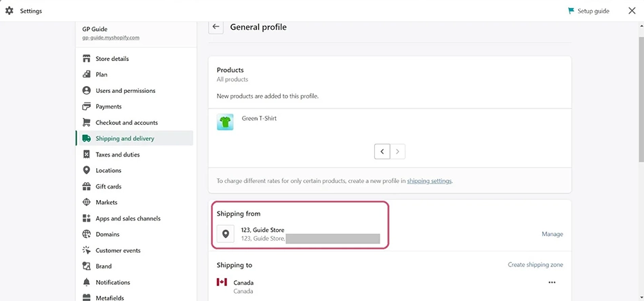Go to previous page of products

[382, 152]
